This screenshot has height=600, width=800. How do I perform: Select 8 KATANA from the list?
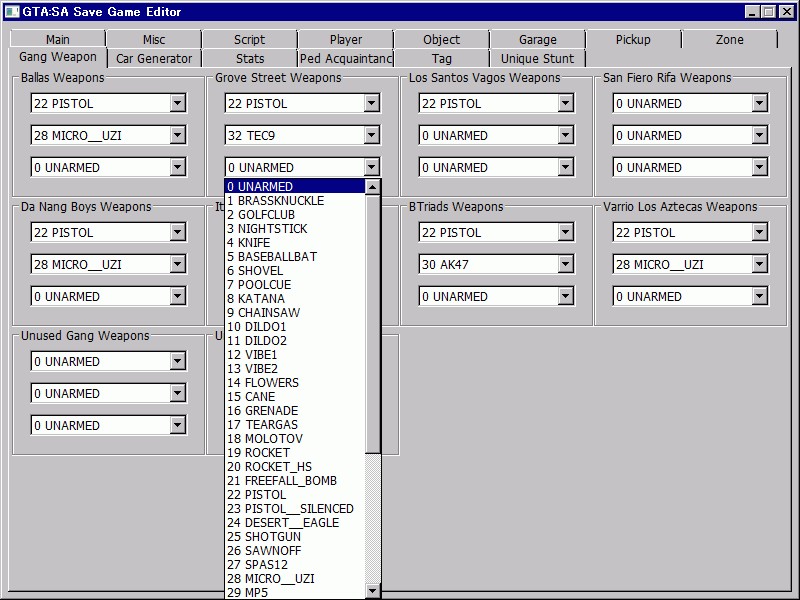pos(295,298)
